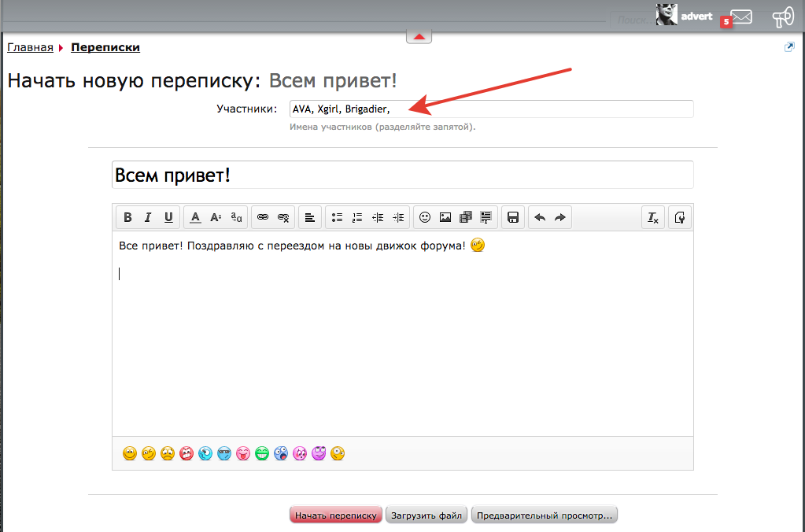Expand the collapsed top panel arrow
The height and width of the screenshot is (532, 805).
(x=419, y=36)
